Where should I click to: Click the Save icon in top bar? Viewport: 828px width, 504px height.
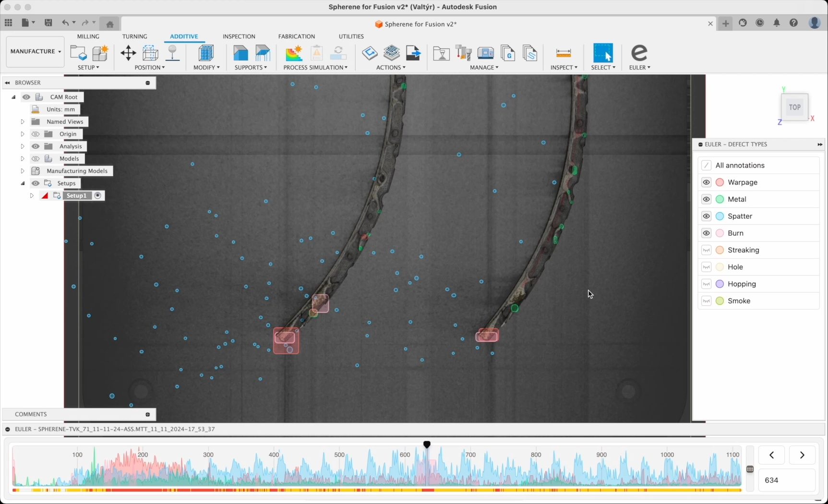48,23
